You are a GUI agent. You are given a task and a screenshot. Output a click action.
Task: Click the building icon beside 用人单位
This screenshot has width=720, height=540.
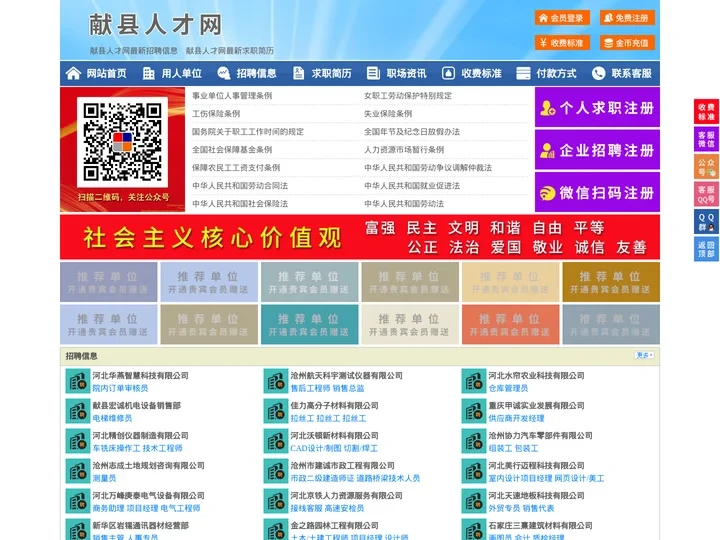(148, 73)
